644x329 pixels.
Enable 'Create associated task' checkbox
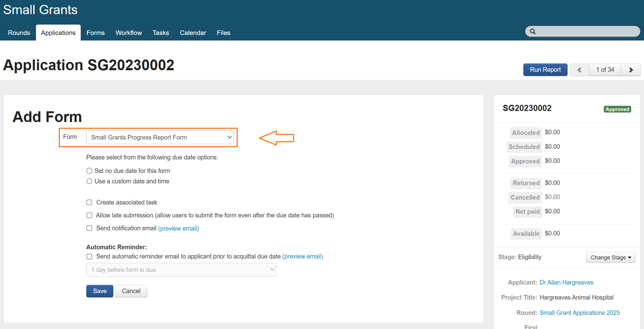tap(89, 202)
